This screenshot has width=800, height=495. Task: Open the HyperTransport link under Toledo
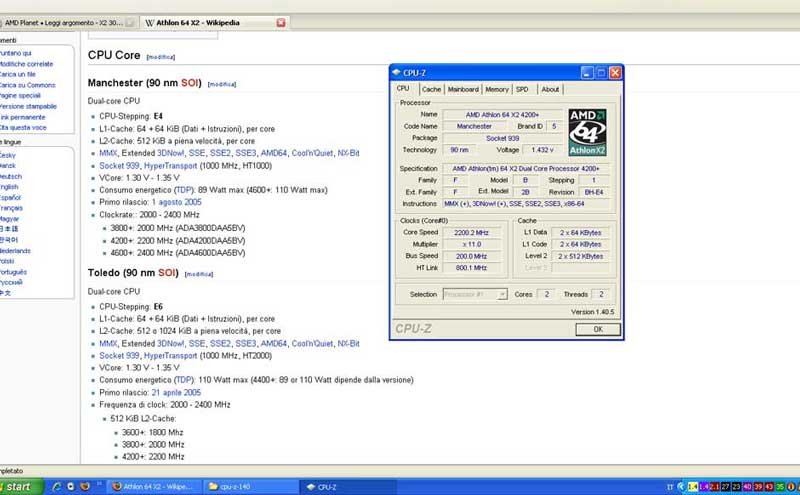point(170,356)
